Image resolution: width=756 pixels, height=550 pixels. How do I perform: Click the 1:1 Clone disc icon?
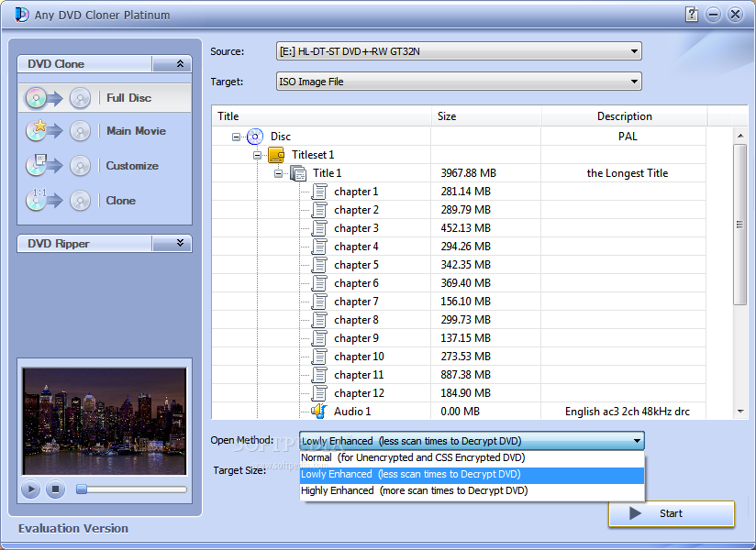tap(58, 200)
